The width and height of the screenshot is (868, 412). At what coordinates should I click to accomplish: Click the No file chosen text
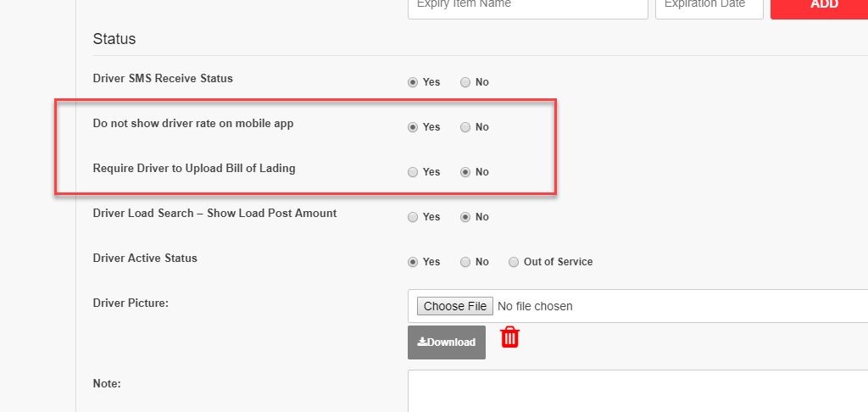535,306
